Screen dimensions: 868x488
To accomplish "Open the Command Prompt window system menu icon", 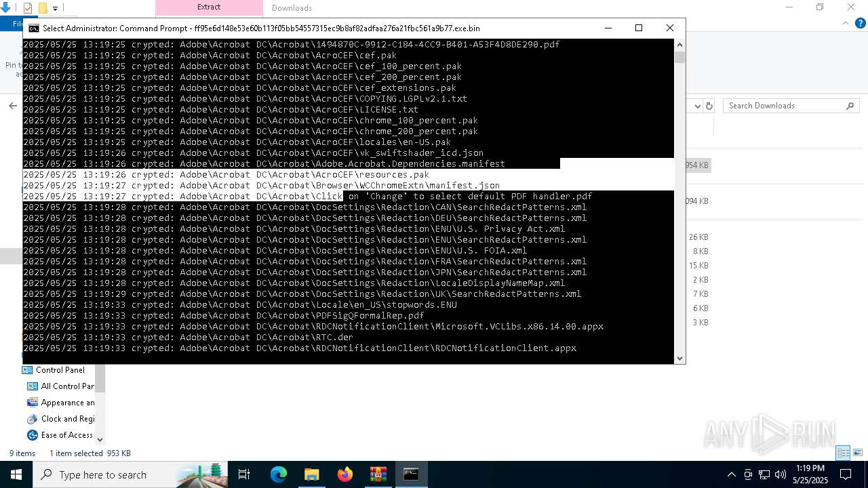I will (33, 28).
